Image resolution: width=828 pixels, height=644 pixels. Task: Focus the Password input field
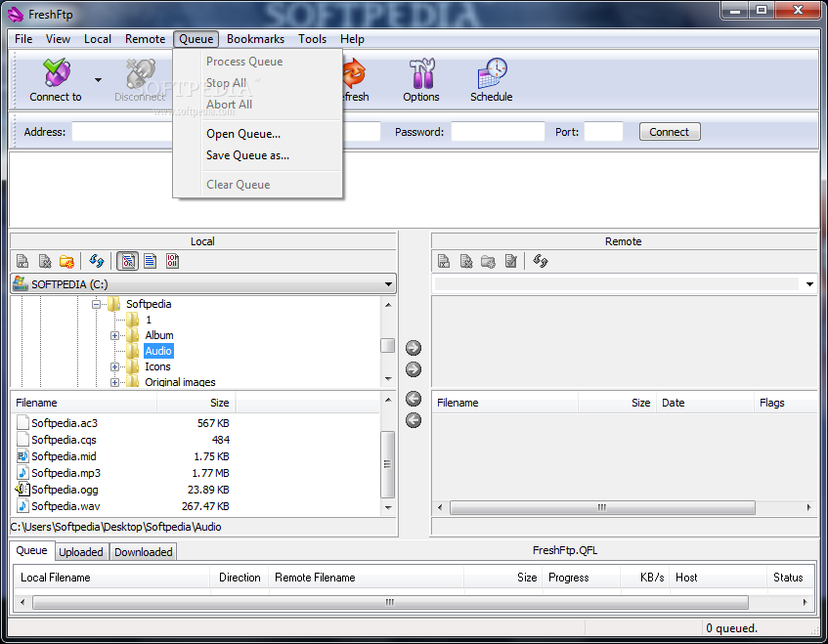tap(498, 132)
